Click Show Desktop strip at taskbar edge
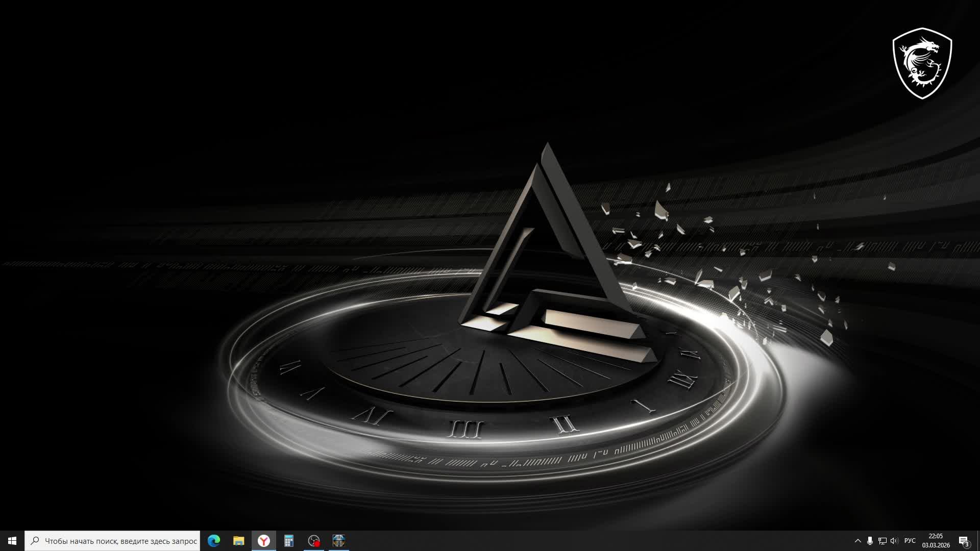The height and width of the screenshot is (551, 980). [978, 541]
